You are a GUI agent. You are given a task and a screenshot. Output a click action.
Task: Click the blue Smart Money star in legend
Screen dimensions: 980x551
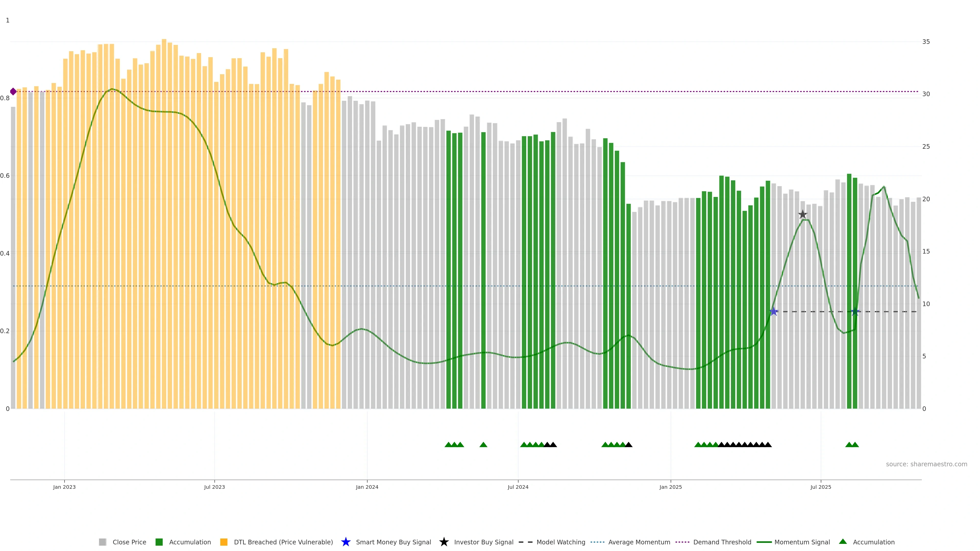click(x=346, y=542)
